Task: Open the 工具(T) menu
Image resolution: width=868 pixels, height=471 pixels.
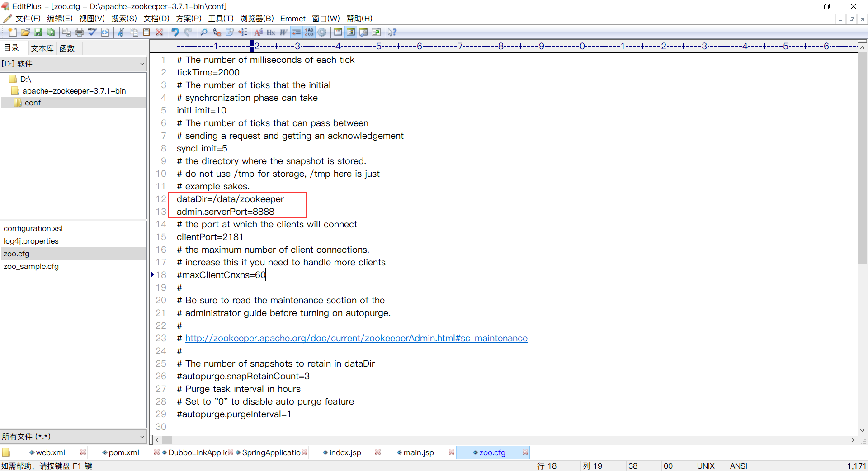Action: coord(221,19)
